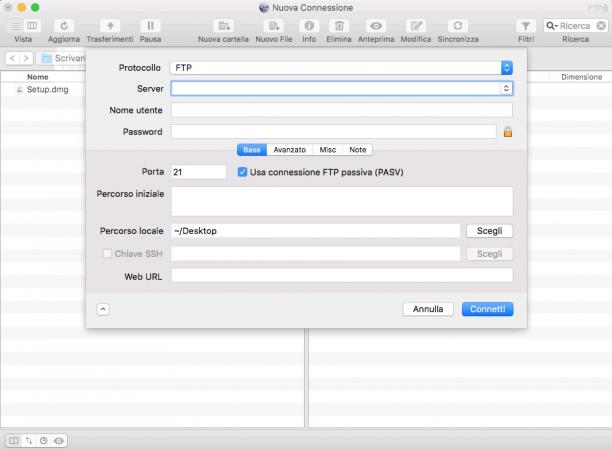Image resolution: width=612 pixels, height=449 pixels.
Task: Switch to the Avanzato tab
Action: [x=290, y=150]
